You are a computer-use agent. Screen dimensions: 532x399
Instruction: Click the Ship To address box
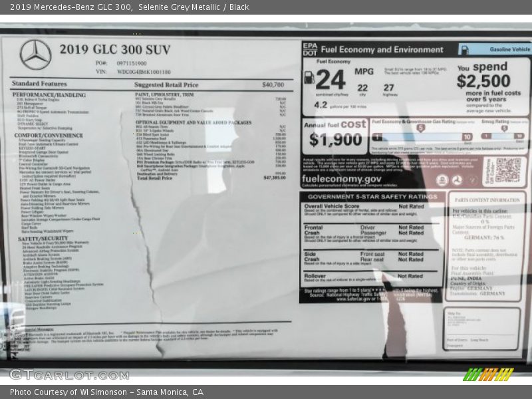coord(481,329)
